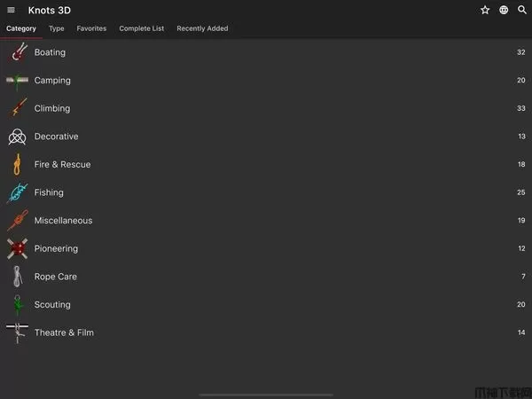Open the Miscellaneous category label

(64, 221)
